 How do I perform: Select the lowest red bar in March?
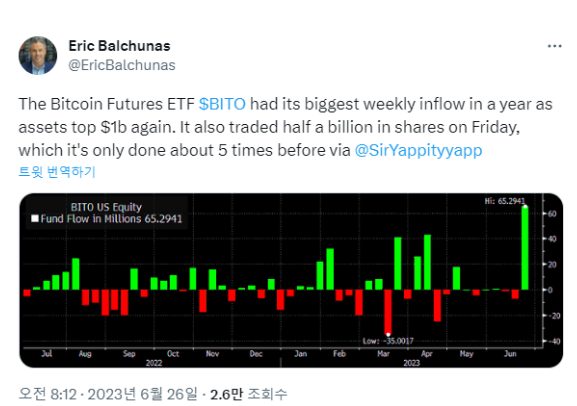388,312
